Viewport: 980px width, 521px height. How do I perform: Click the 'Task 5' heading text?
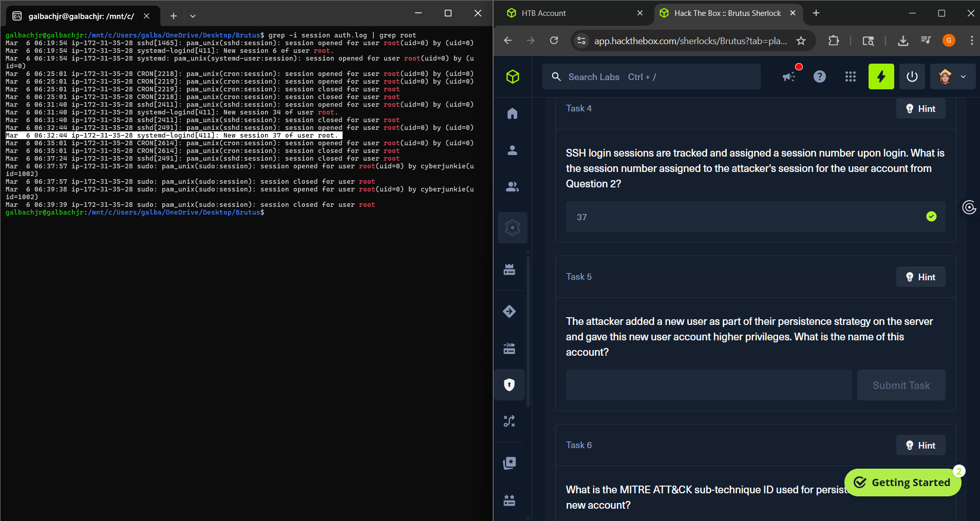579,277
